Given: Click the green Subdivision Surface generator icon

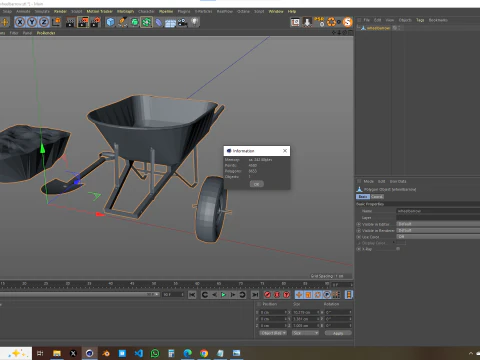Looking at the screenshot, I should coord(134,22).
